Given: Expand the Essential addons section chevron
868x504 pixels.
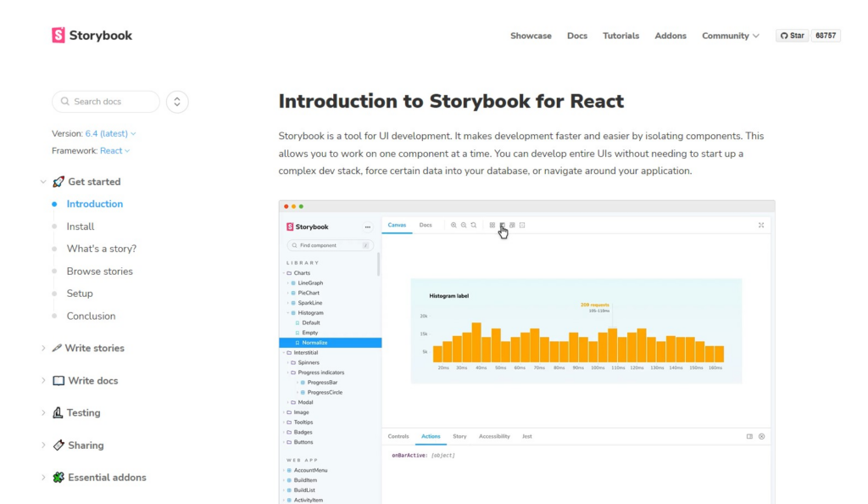Looking at the screenshot, I should point(43,478).
